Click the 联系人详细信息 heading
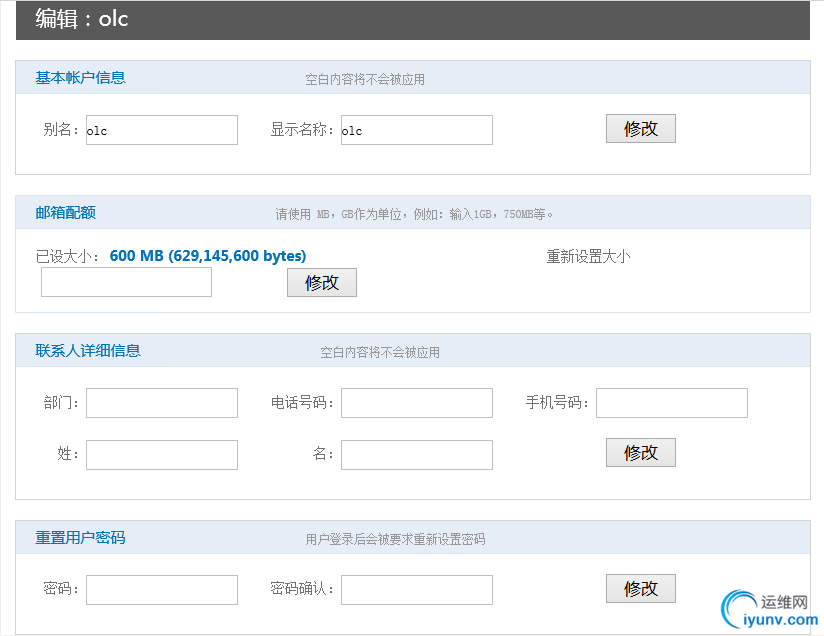The height and width of the screenshot is (636, 824). tap(88, 351)
